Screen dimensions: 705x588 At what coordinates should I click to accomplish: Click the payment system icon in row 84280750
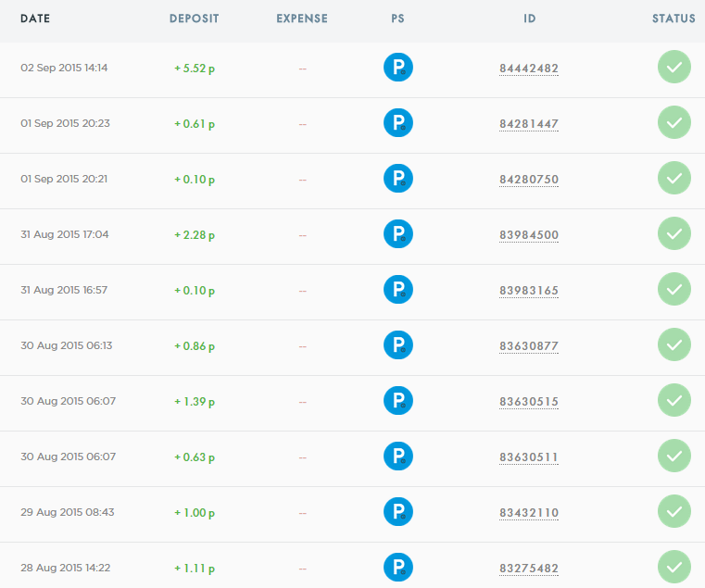398,179
